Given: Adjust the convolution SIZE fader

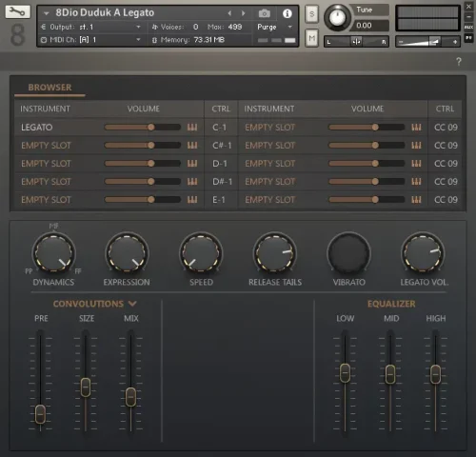Looking at the screenshot, I should pos(86,387).
